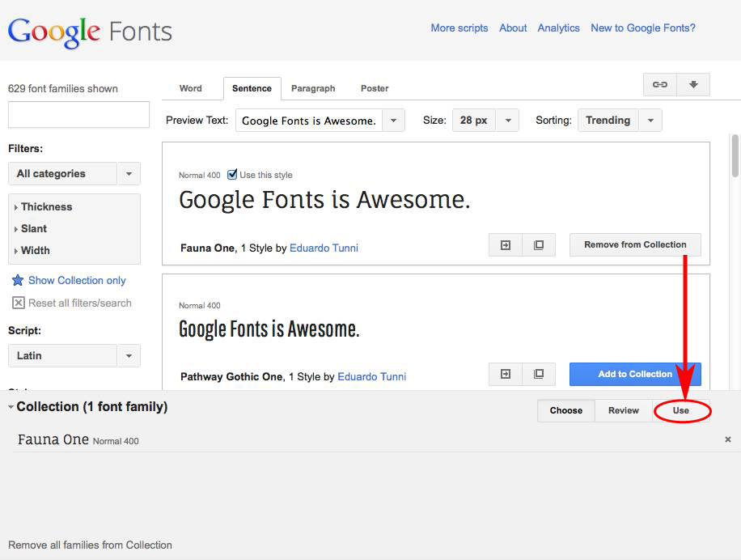Click the link/bookmark chain icon
This screenshot has height=560, width=741.
pyautogui.click(x=660, y=85)
